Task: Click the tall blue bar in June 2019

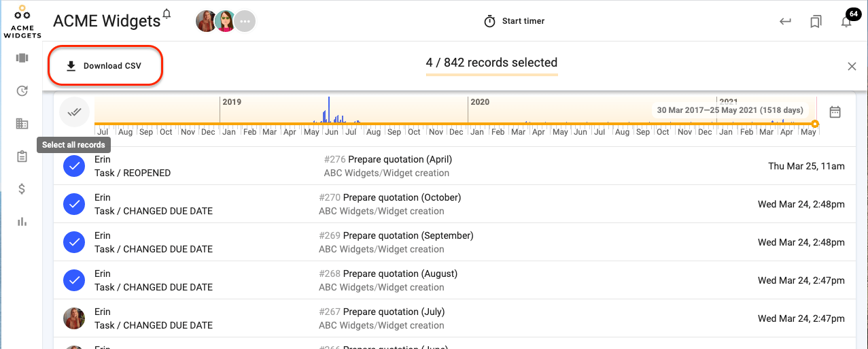Action: pyautogui.click(x=328, y=110)
